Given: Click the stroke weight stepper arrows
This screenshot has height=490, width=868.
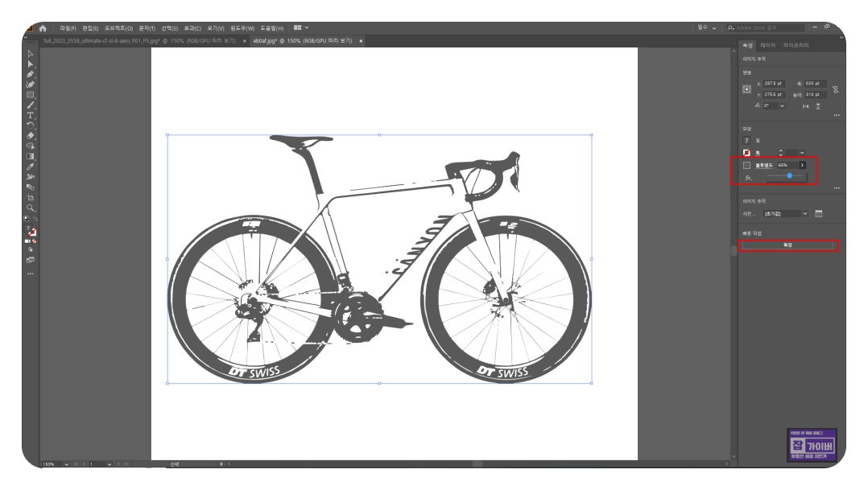Looking at the screenshot, I should click(x=780, y=153).
